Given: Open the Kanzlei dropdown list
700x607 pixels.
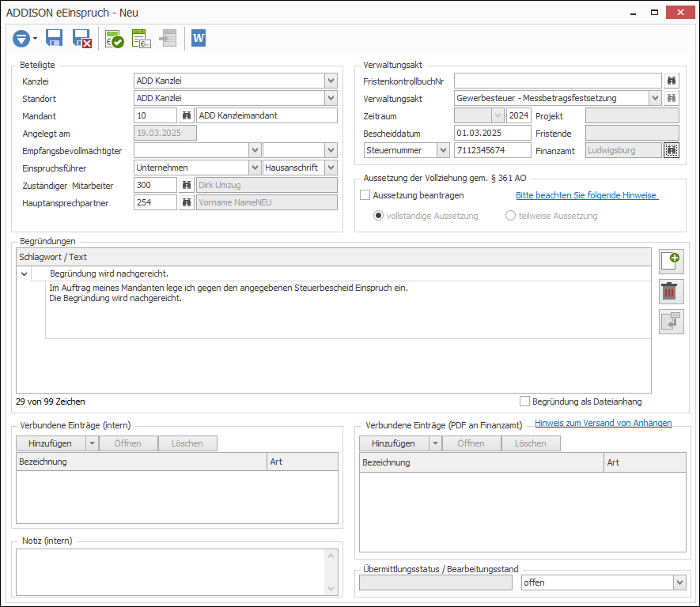Looking at the screenshot, I should point(331,81).
